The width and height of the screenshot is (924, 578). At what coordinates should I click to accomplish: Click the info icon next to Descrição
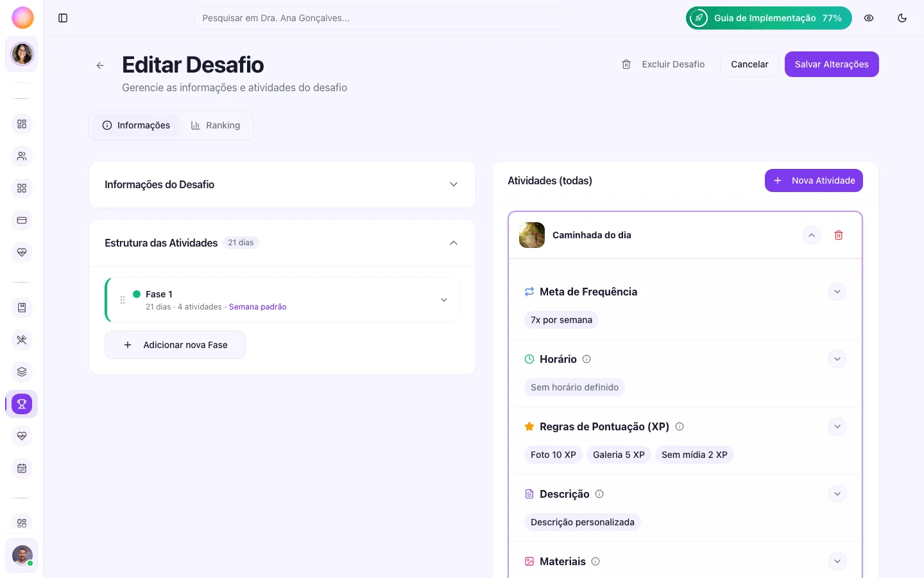coord(599,494)
